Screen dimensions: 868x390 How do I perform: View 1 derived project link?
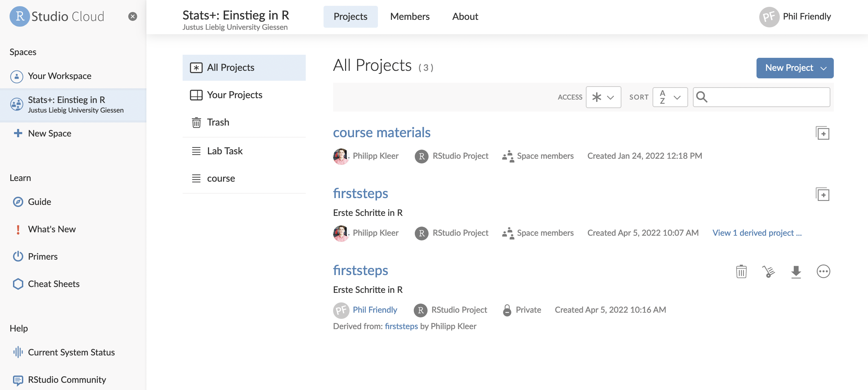pos(757,233)
